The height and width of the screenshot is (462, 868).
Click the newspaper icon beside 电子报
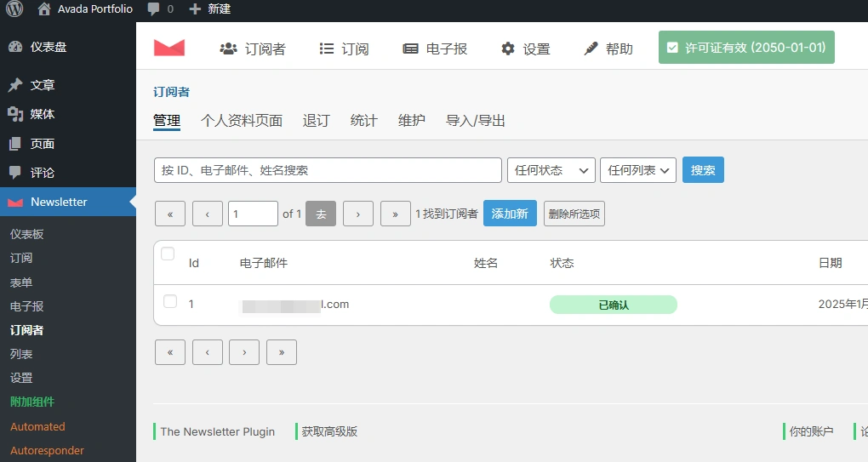click(x=410, y=48)
